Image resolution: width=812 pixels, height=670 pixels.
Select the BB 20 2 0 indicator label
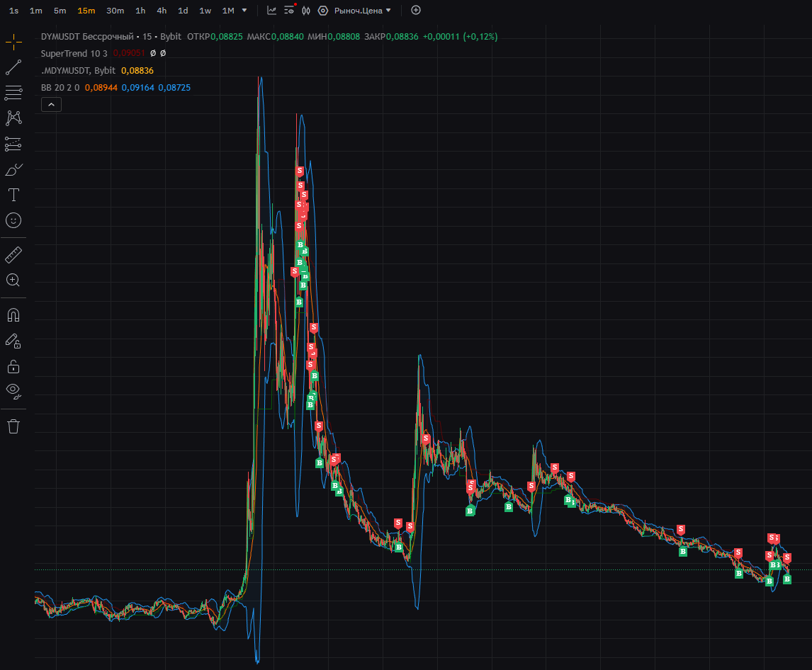point(60,88)
